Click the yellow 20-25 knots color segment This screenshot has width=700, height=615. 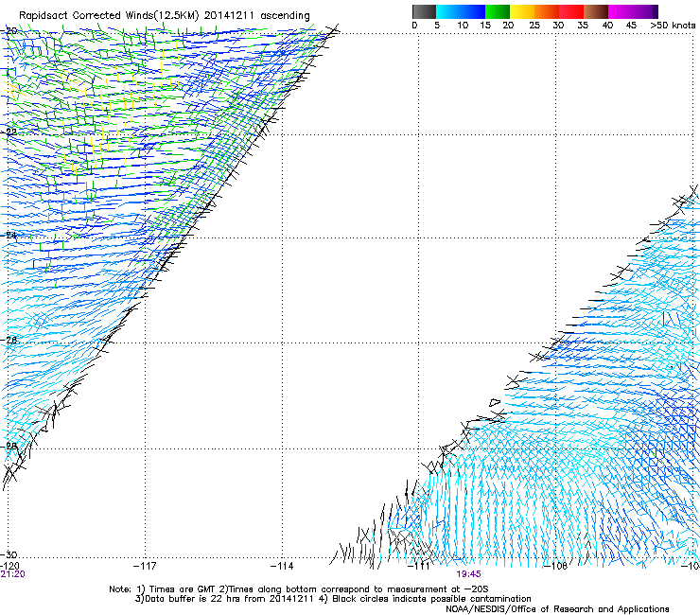click(522, 11)
